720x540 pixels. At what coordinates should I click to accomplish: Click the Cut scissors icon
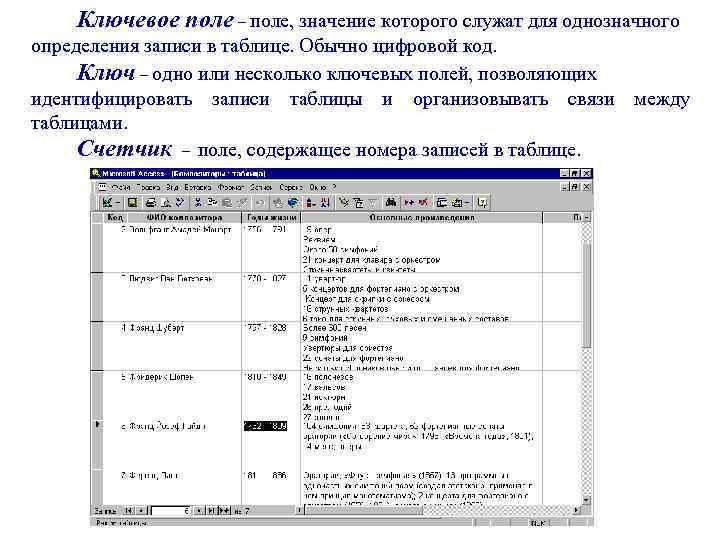198,202
